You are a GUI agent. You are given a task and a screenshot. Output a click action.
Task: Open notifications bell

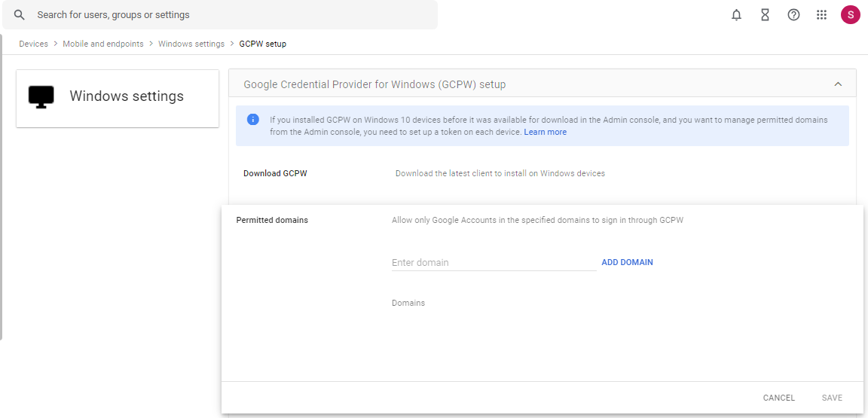(736, 15)
